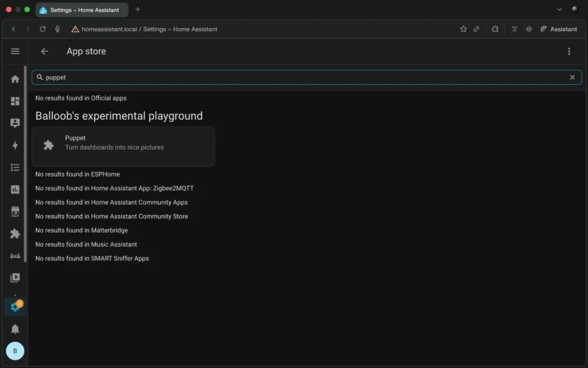Click 'No results found in SMART Sniffer Apps'
This screenshot has height=368, width=588.
coord(92,258)
